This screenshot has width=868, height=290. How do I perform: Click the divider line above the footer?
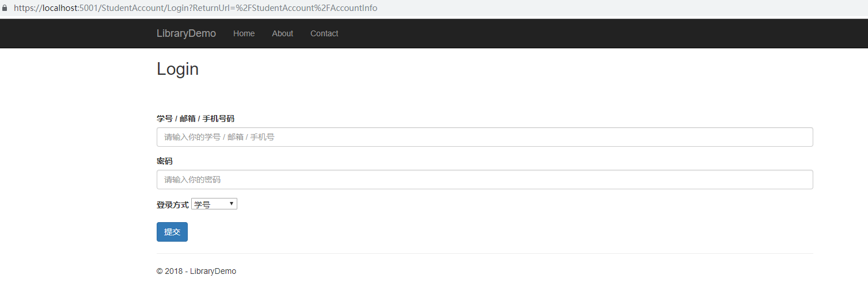(484, 253)
